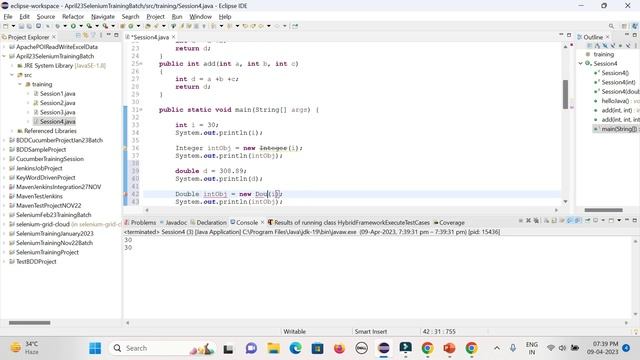Collapse the training package node
The height and width of the screenshot is (360, 640).
click(20, 84)
